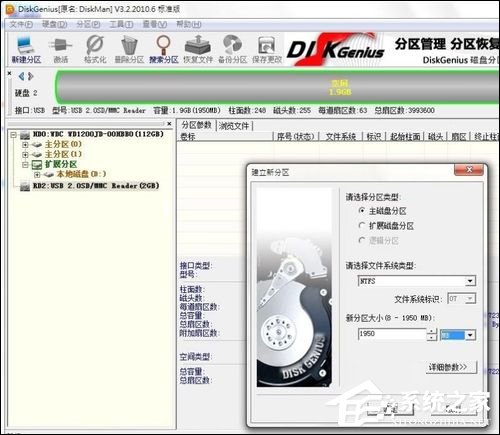
Task: Click the 1.9GB free space disk bar
Action: click(x=277, y=87)
